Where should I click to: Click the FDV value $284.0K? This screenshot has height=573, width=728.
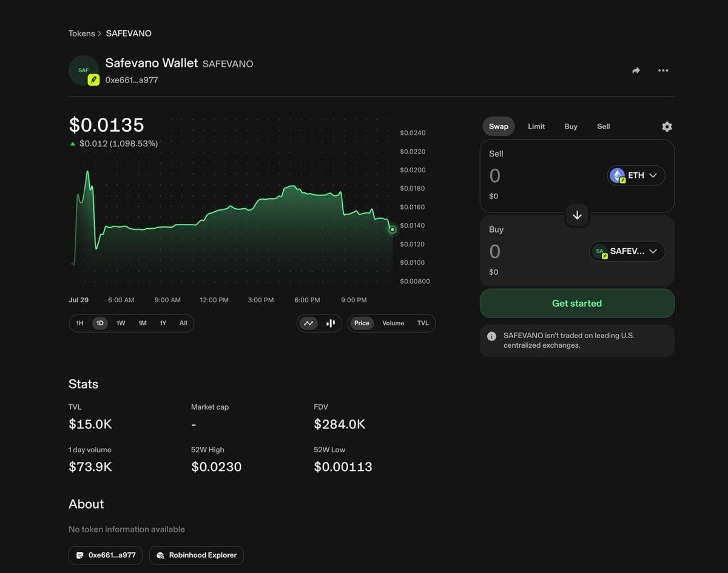340,424
